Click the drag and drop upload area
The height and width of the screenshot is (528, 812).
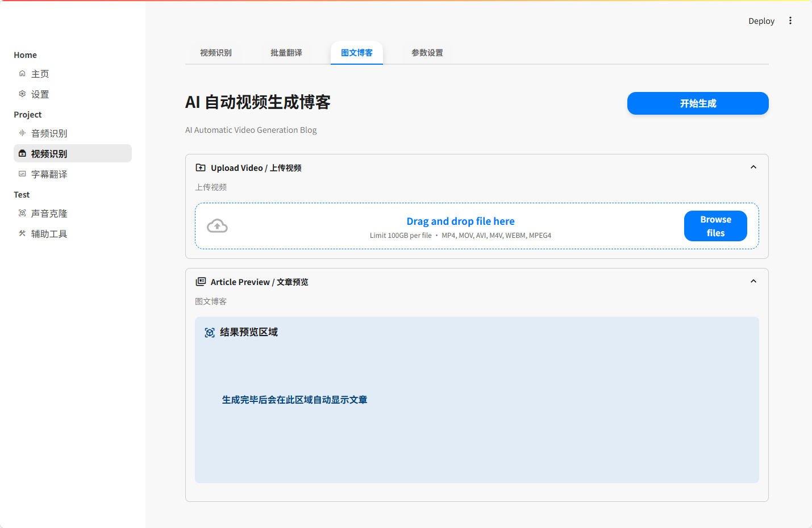click(460, 226)
